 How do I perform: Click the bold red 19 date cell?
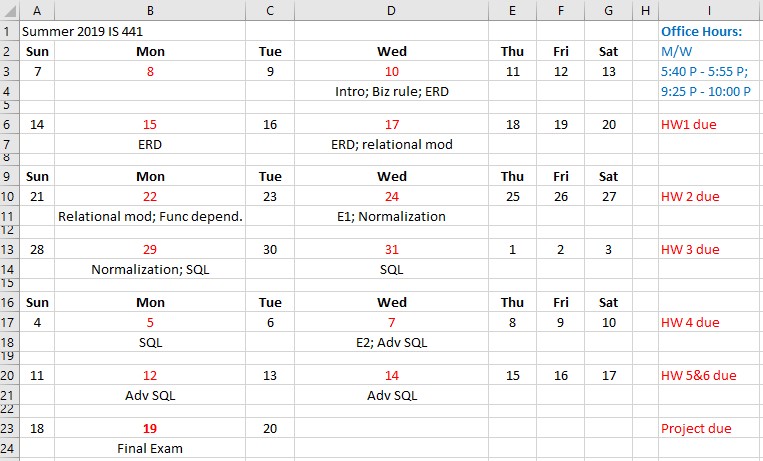(150, 428)
